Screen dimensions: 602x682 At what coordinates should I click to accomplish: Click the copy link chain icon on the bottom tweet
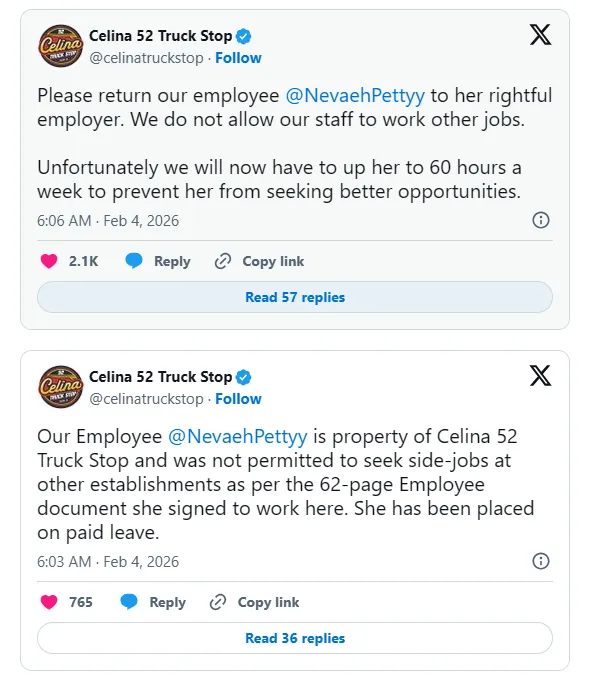[218, 602]
